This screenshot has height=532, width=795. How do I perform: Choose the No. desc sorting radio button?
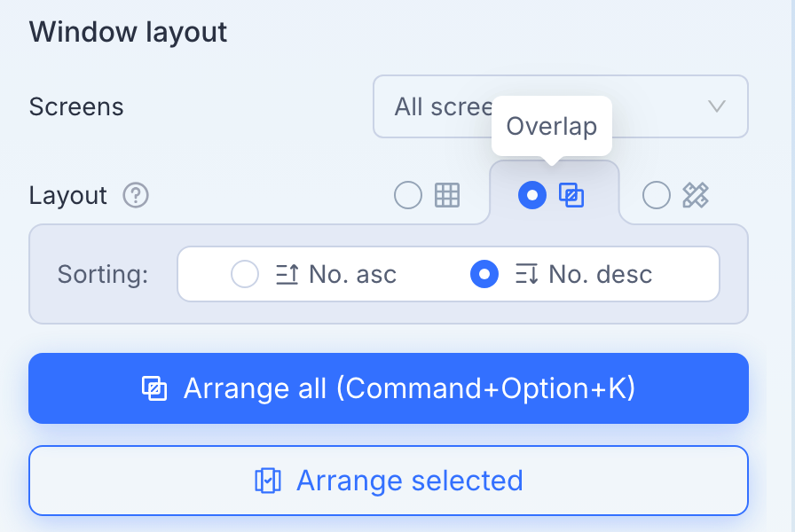484,274
